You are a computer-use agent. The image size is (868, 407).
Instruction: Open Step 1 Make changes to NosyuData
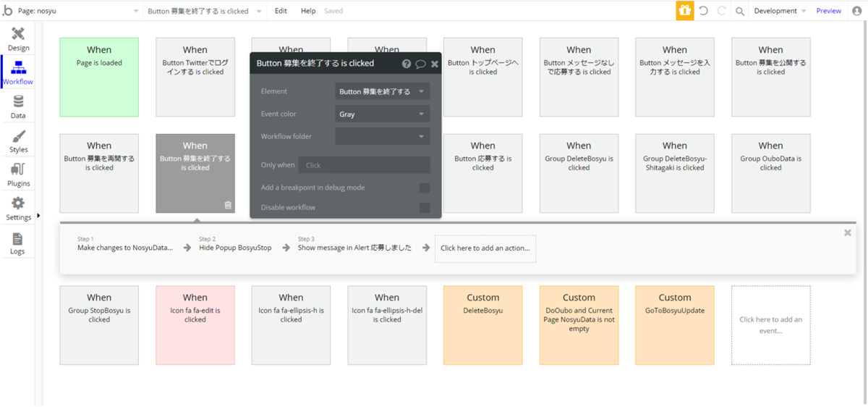point(125,243)
